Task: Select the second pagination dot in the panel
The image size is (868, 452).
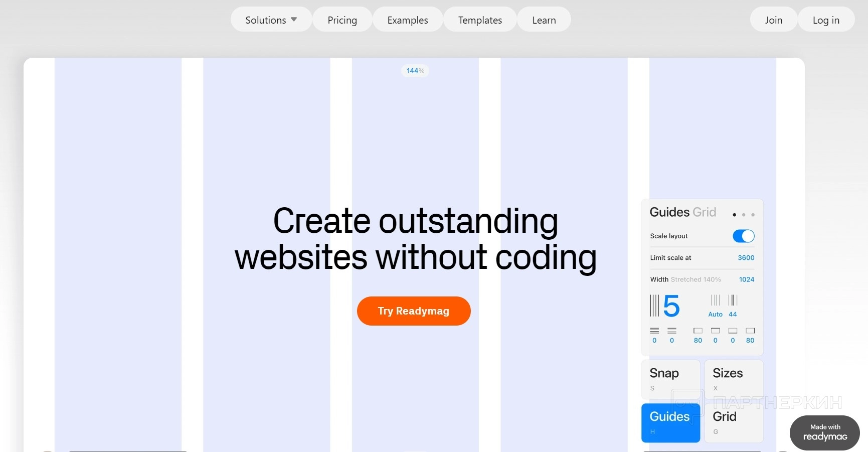Action: (744, 215)
